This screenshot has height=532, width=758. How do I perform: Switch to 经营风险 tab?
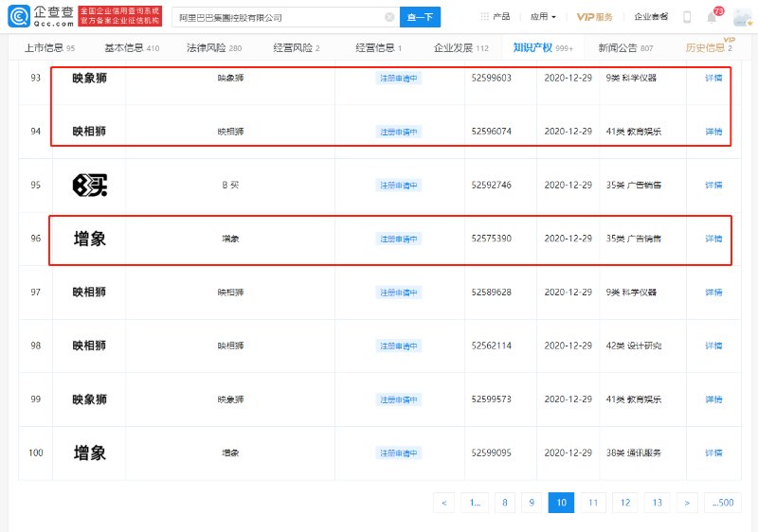(x=297, y=47)
